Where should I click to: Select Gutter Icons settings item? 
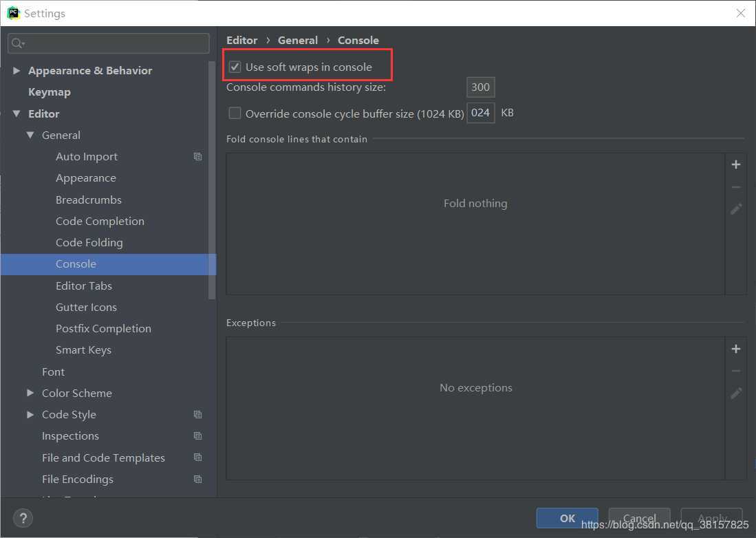[86, 307]
